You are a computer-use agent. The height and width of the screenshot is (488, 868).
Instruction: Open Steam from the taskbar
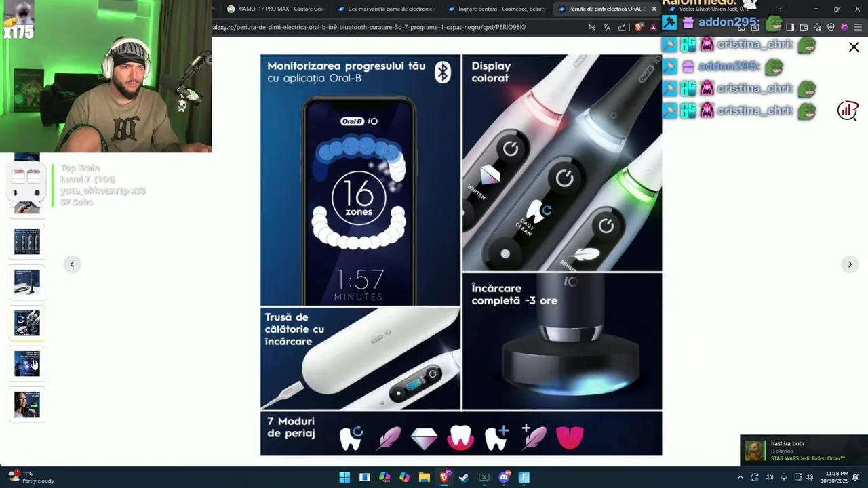[464, 477]
